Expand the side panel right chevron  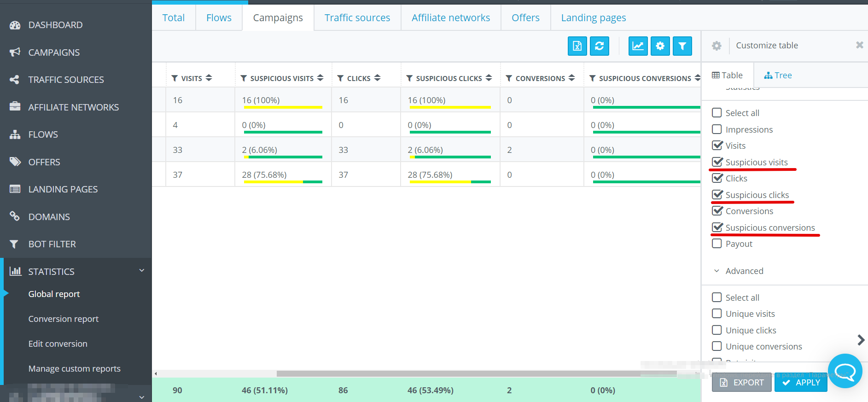(861, 340)
